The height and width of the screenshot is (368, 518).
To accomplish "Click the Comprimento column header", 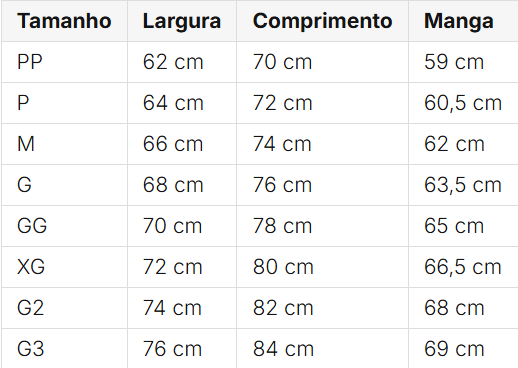I will (322, 21).
